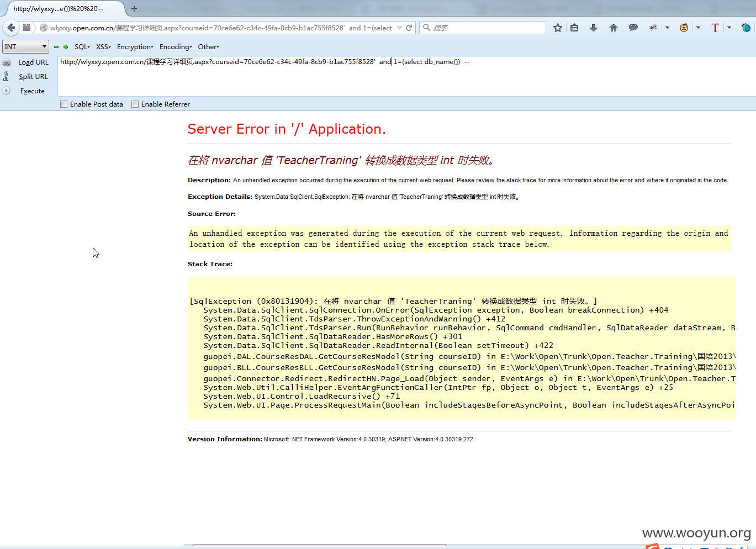The image size is (756, 549).
Task: Click the bug extension icon
Action: pos(653,28)
